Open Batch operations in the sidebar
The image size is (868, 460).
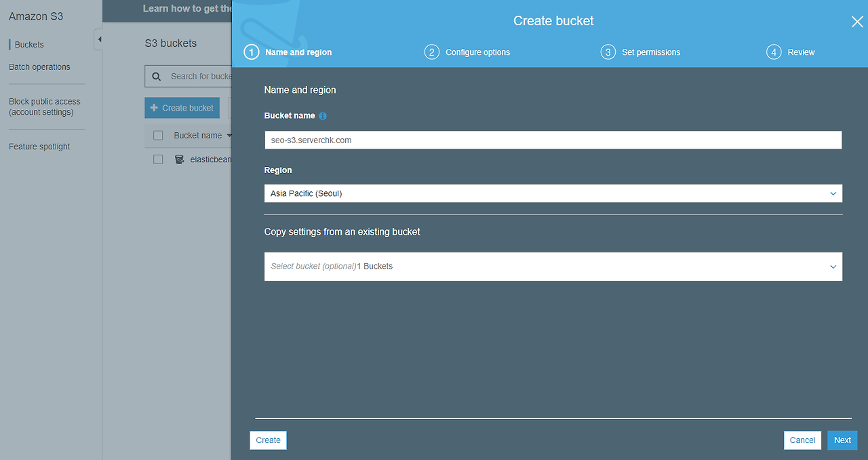click(39, 67)
